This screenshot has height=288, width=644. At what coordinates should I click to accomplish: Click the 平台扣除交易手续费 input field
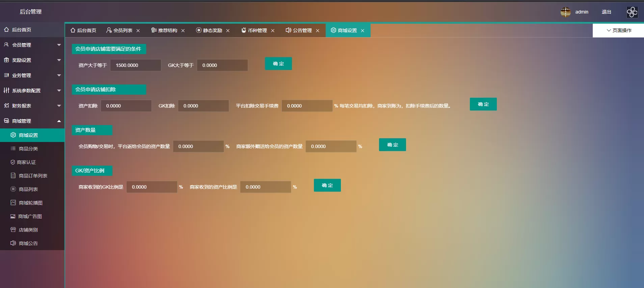307,106
